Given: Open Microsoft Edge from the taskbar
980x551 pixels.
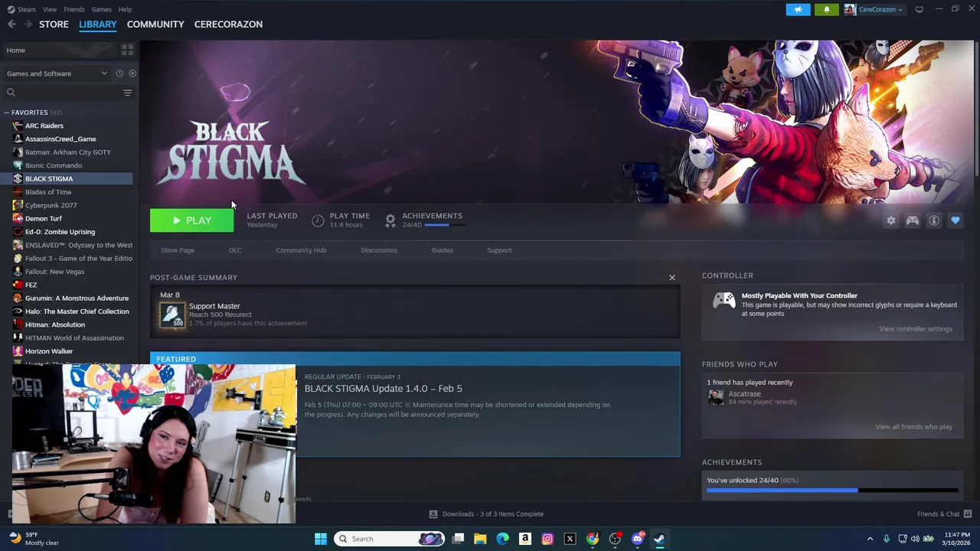Looking at the screenshot, I should [502, 539].
